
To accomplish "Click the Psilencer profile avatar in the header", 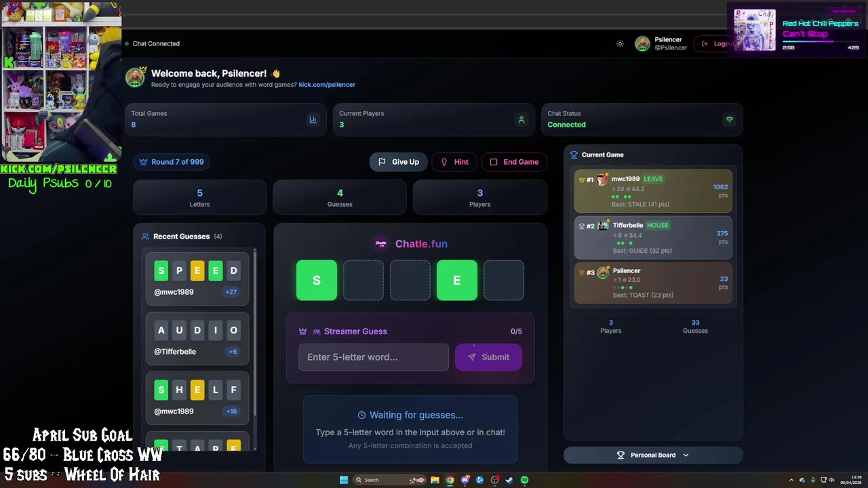I will pos(642,43).
